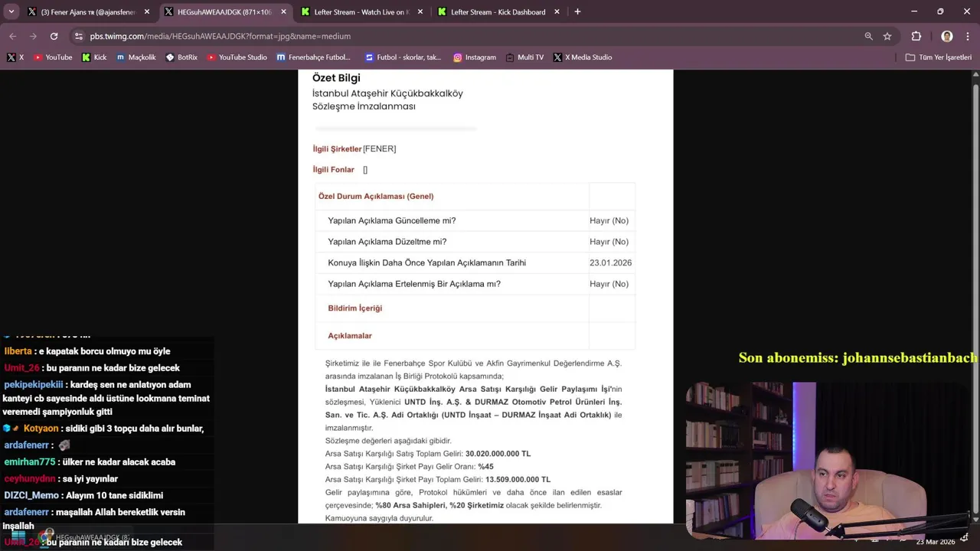Select the HEGsuhAWEAAJDGK image tab
Image resolution: width=980 pixels, height=551 pixels.
click(x=222, y=12)
